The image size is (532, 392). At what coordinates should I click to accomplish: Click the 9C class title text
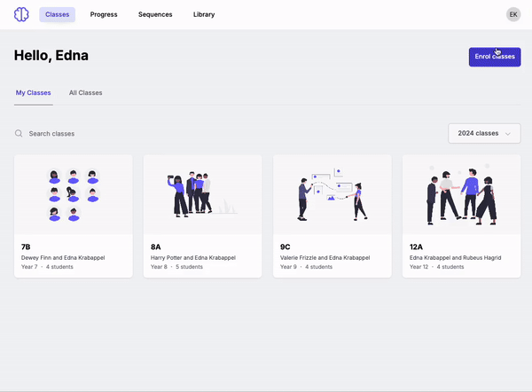(286, 247)
